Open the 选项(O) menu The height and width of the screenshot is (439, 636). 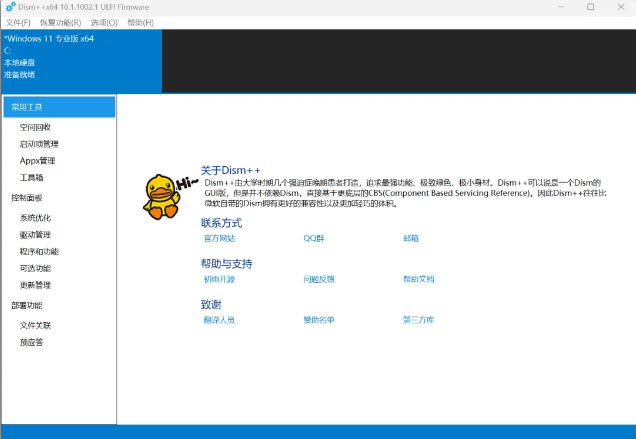point(104,23)
